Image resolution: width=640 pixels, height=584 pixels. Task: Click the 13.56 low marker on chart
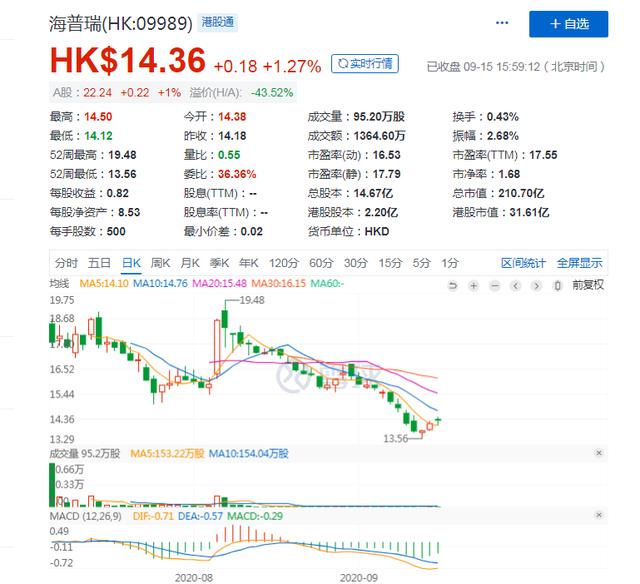coord(396,438)
